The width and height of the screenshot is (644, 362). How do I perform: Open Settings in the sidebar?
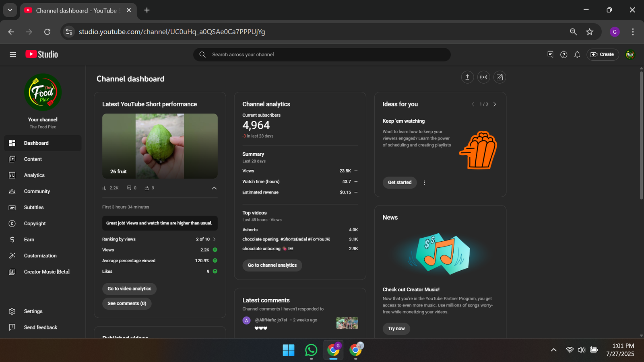pos(43,311)
